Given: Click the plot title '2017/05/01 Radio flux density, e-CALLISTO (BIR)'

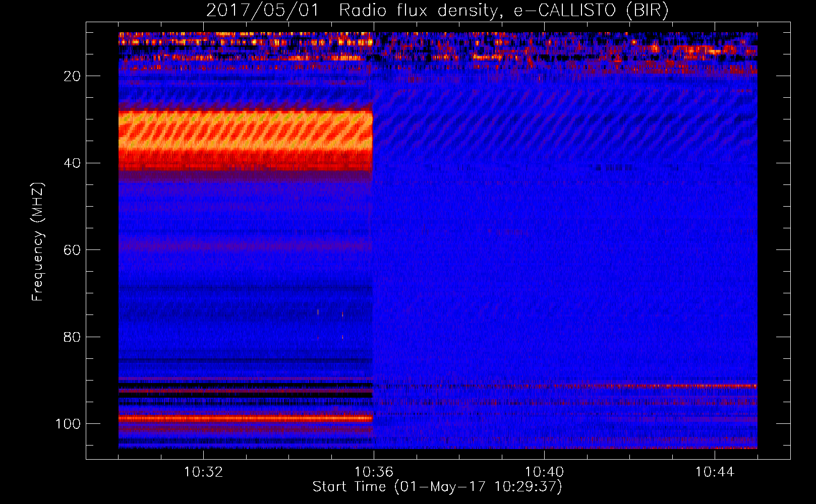Looking at the screenshot, I should click(437, 10).
